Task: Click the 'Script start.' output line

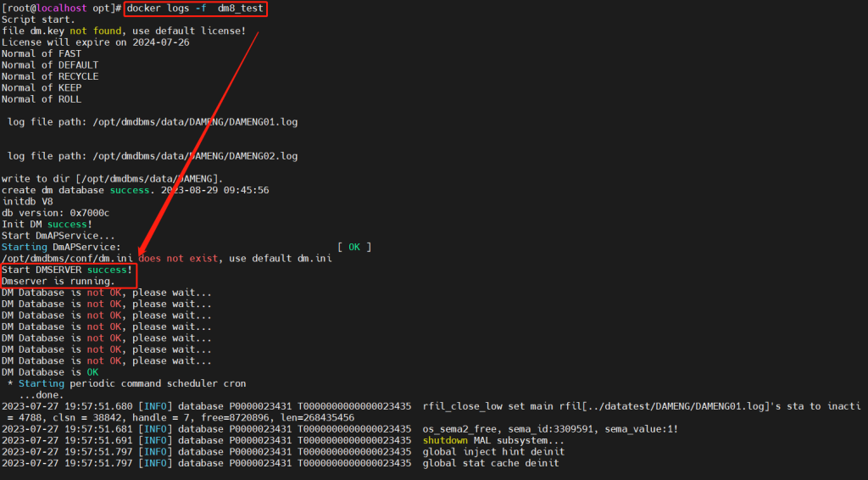Action: tap(38, 20)
